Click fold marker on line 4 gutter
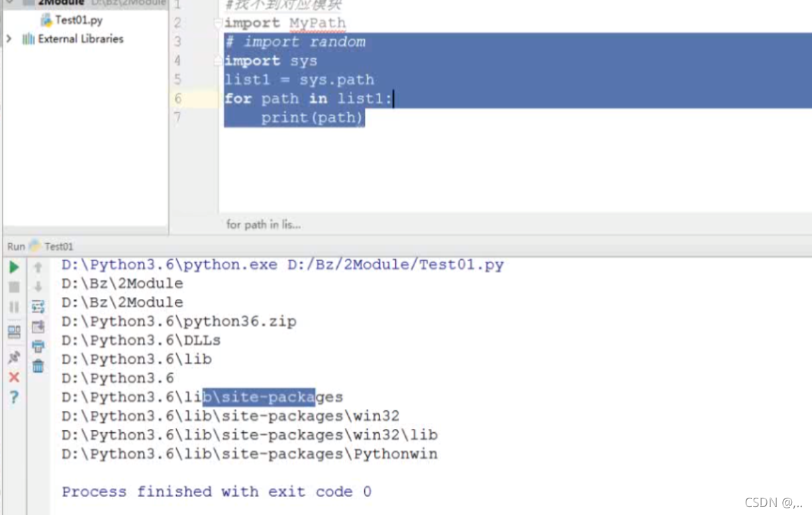Image resolution: width=812 pixels, height=515 pixels. 218,61
